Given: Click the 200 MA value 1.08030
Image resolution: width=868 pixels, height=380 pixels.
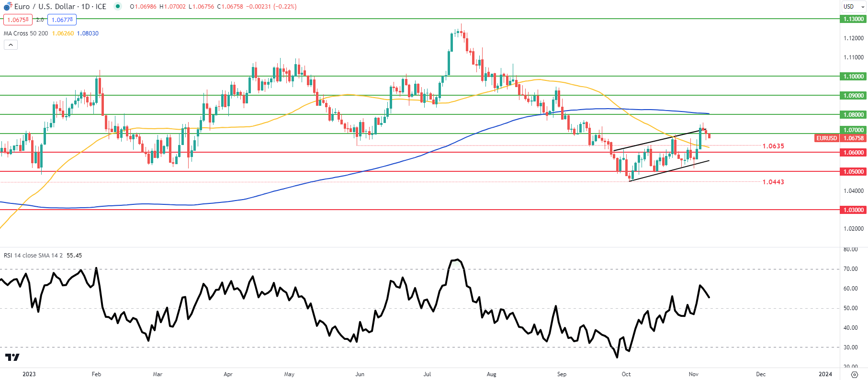Looking at the screenshot, I should coord(88,33).
